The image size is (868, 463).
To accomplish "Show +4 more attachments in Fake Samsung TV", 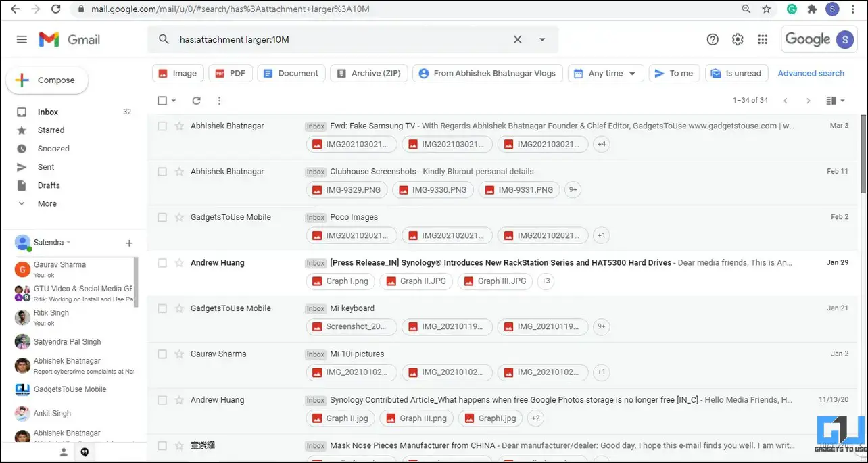I will pos(601,144).
